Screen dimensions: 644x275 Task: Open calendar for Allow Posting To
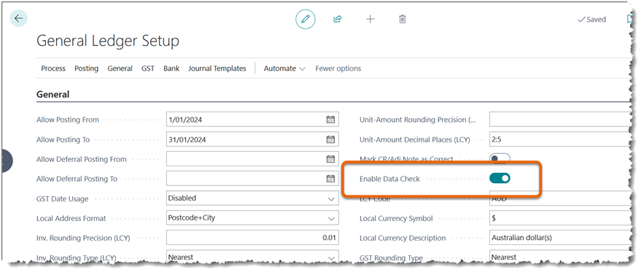330,139
